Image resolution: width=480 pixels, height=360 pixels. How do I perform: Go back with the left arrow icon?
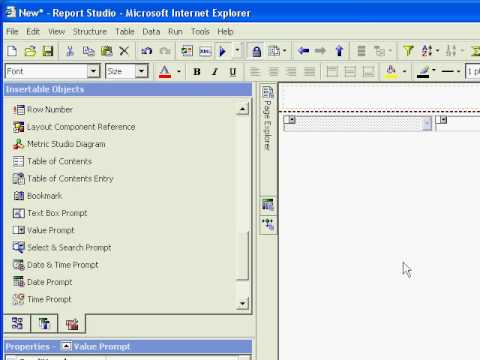point(303,51)
